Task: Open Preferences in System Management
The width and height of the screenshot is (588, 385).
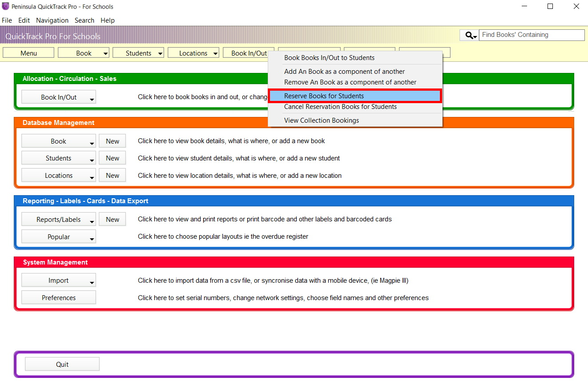Action: click(x=59, y=298)
